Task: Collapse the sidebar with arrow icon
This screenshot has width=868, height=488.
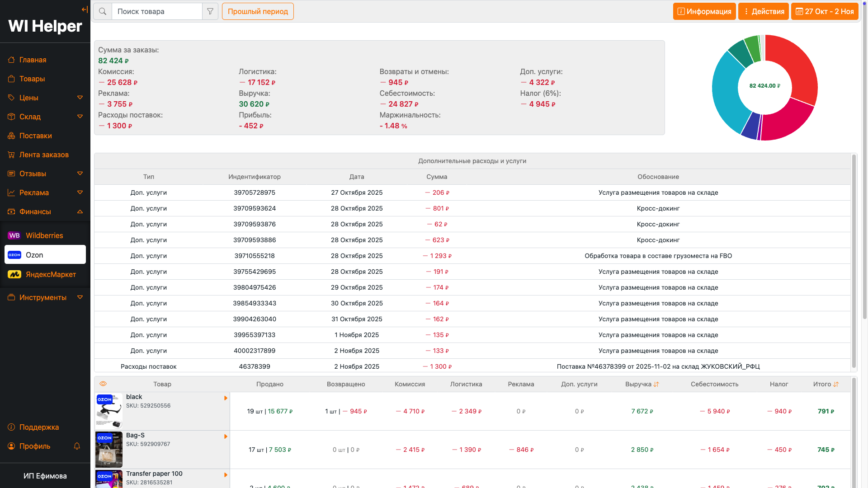Action: point(85,9)
